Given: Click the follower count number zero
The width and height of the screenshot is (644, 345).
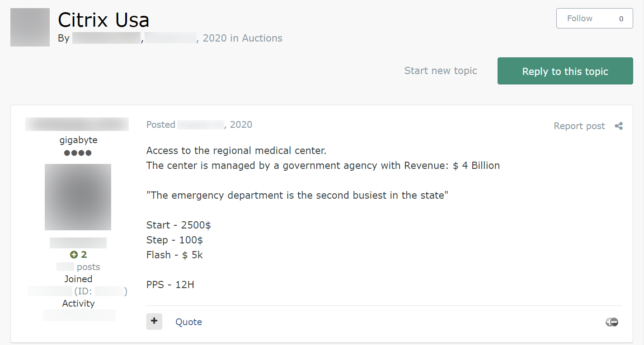Looking at the screenshot, I should pyautogui.click(x=621, y=19).
